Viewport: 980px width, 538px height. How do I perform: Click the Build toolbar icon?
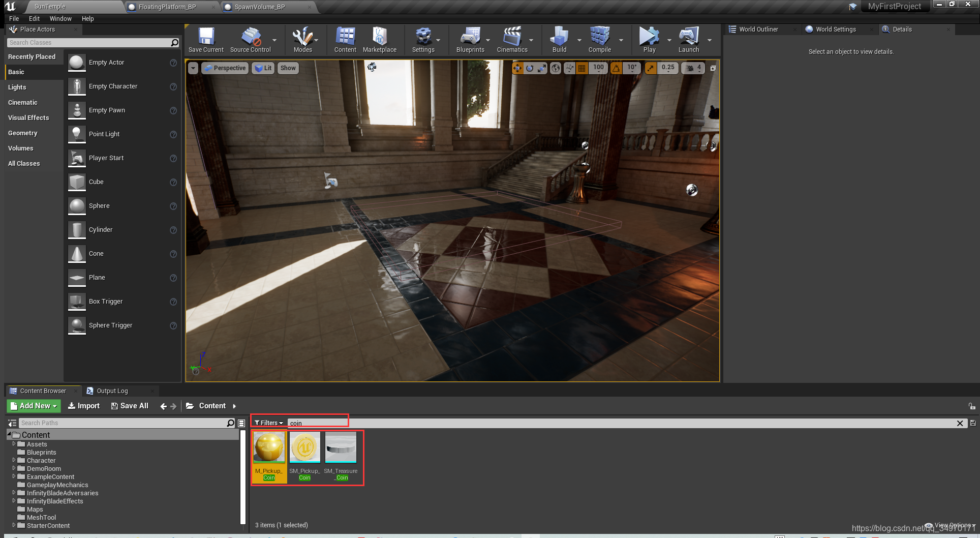pos(559,40)
